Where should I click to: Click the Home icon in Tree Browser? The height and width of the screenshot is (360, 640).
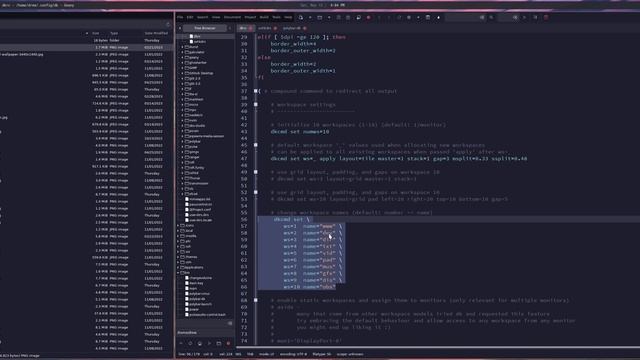pos(200,343)
